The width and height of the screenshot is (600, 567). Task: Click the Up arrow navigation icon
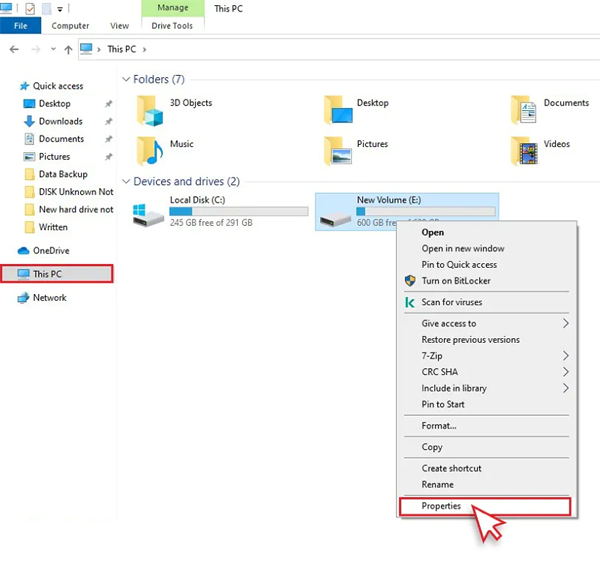point(68,49)
